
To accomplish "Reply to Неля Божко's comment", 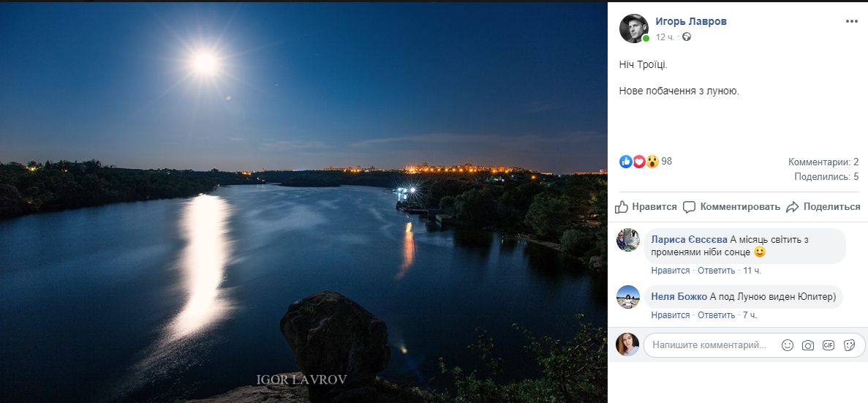I will click(x=716, y=315).
